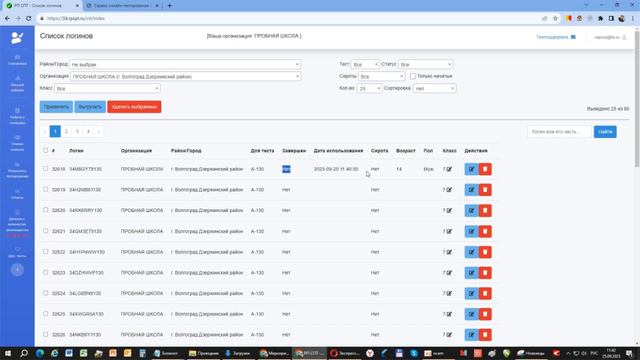Click the round plus button in sidebar
Viewport: 640px width, 360px height.
17,270
